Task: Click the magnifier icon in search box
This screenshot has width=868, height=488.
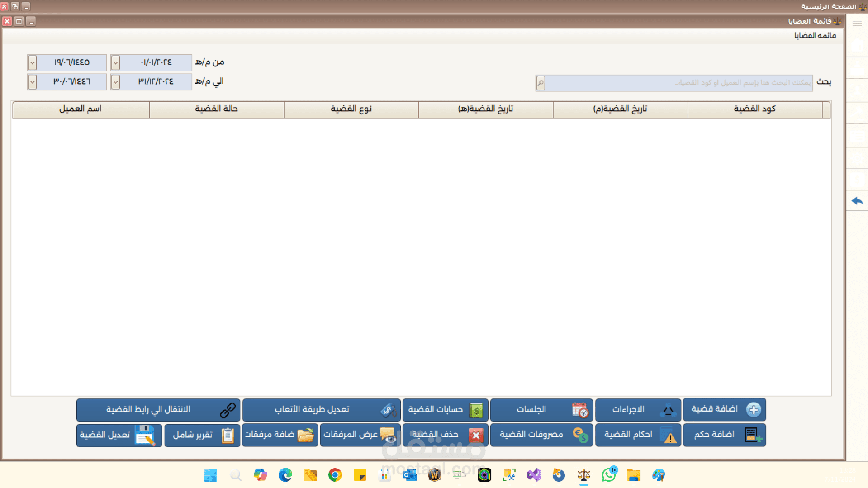Action: [x=541, y=83]
